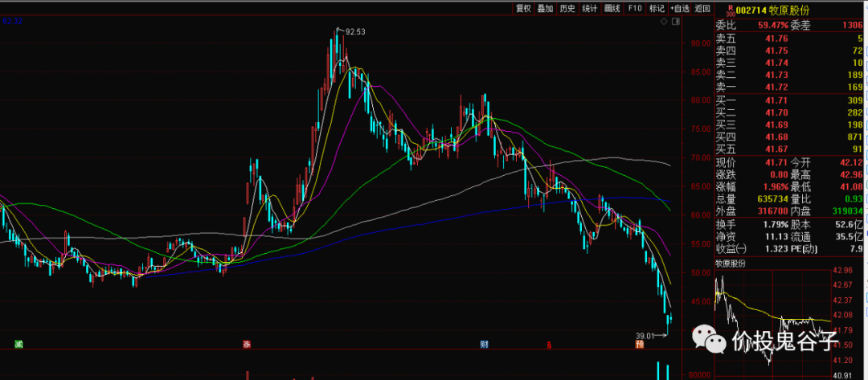Select the 画线 drawing line tool
Image resolution: width=868 pixels, height=380 pixels.
point(612,9)
